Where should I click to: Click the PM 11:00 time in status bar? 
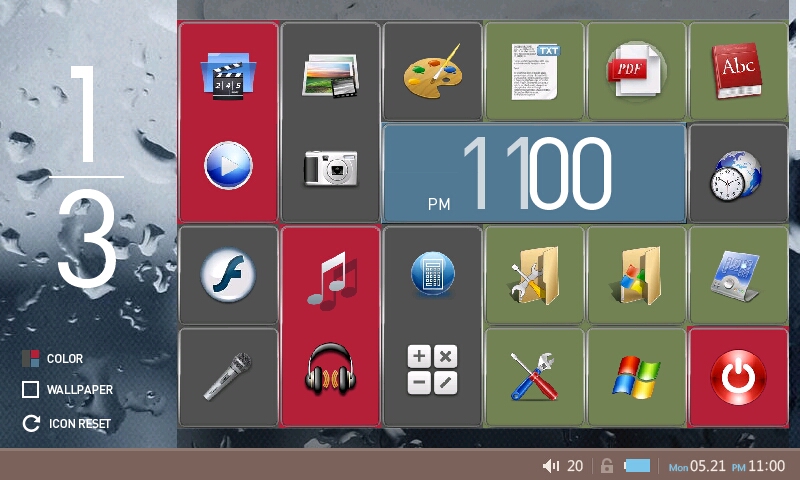click(758, 466)
